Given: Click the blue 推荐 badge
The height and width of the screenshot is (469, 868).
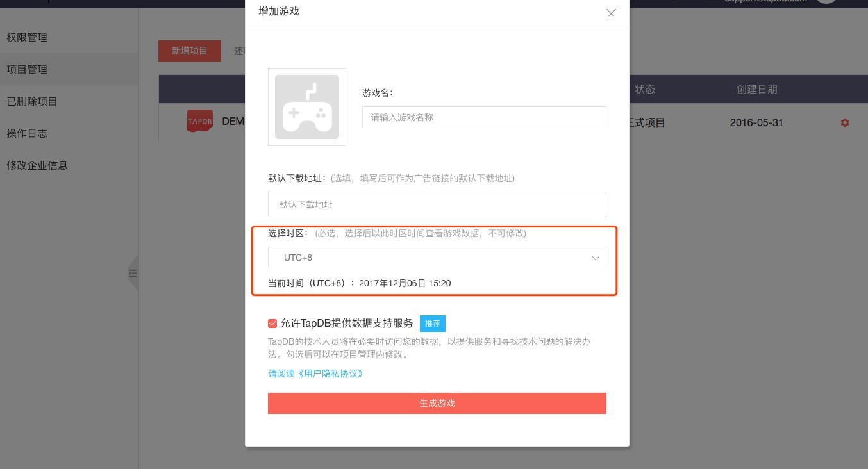Looking at the screenshot, I should click(x=432, y=324).
